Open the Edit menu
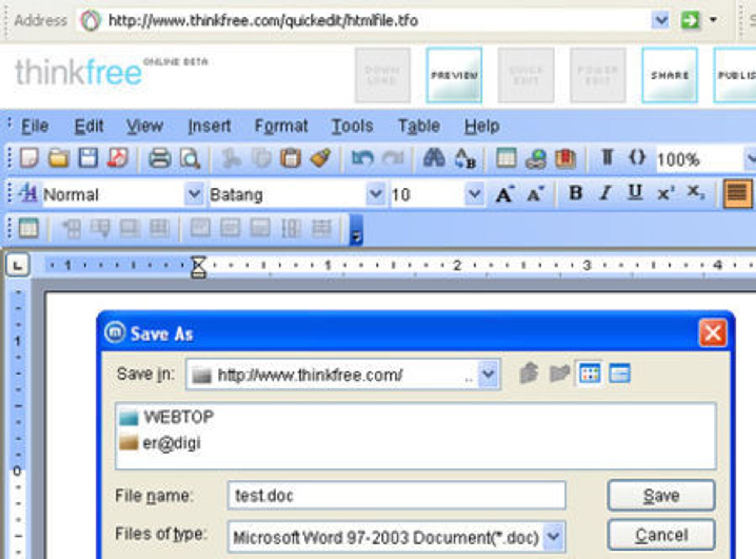 pyautogui.click(x=89, y=126)
